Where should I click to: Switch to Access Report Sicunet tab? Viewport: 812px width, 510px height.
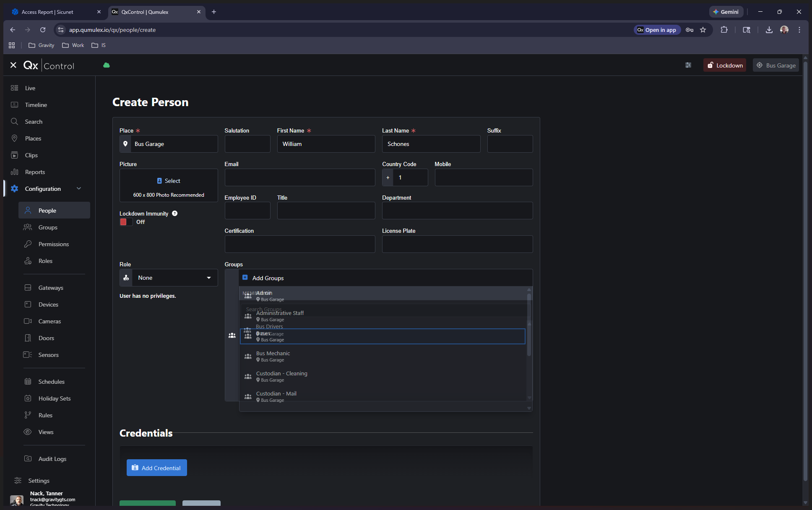[47, 12]
